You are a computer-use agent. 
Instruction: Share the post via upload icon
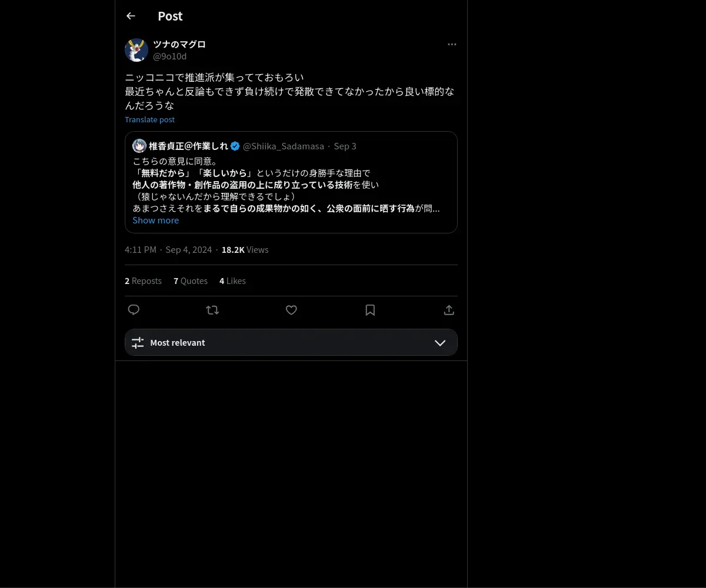point(449,310)
